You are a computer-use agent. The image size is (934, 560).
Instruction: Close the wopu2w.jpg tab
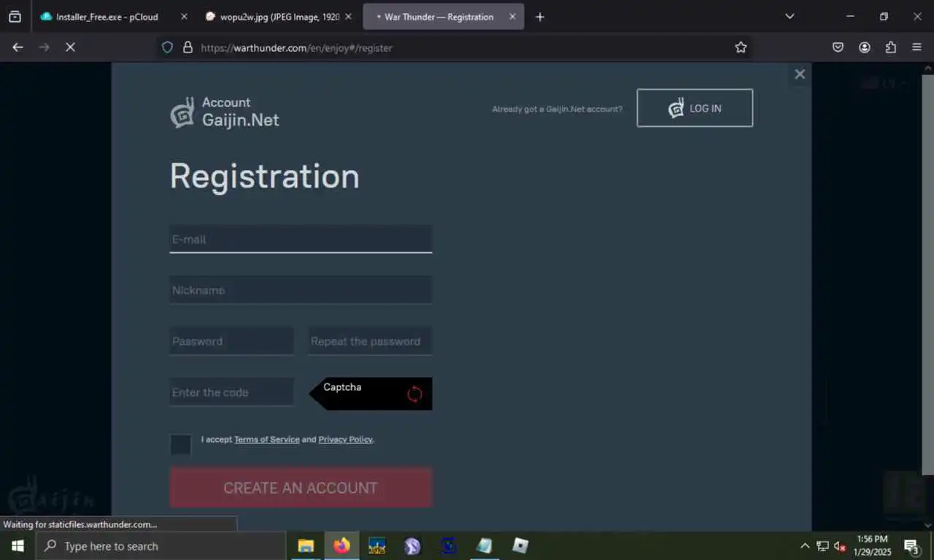348,17
